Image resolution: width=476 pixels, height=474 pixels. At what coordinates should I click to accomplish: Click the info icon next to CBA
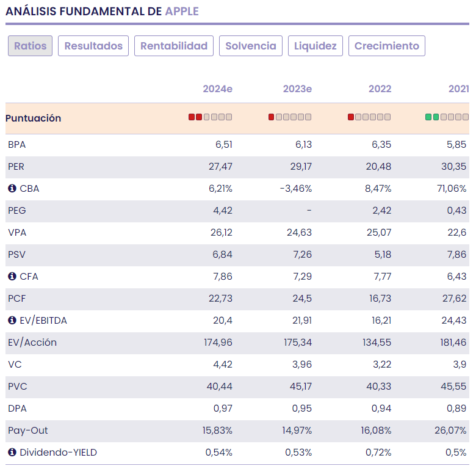pyautogui.click(x=12, y=189)
